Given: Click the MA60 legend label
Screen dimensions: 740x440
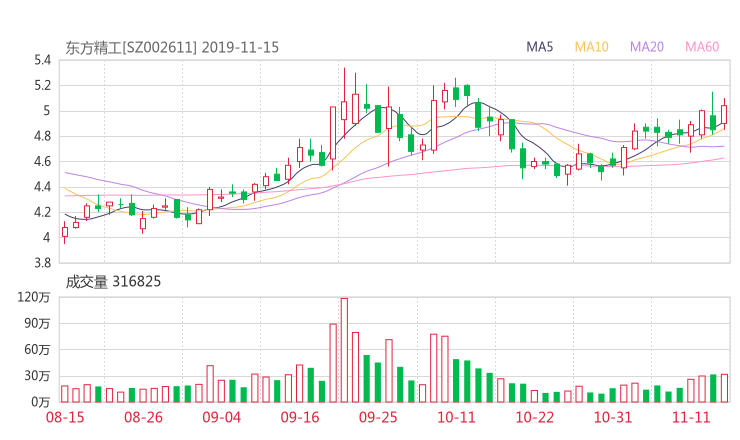Looking at the screenshot, I should pos(702,47).
